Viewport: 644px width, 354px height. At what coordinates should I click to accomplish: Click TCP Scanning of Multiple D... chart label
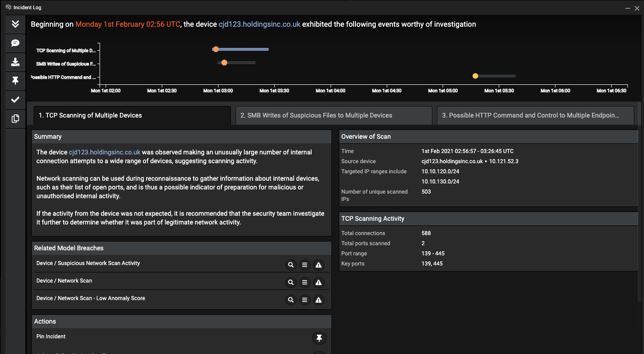click(x=66, y=51)
